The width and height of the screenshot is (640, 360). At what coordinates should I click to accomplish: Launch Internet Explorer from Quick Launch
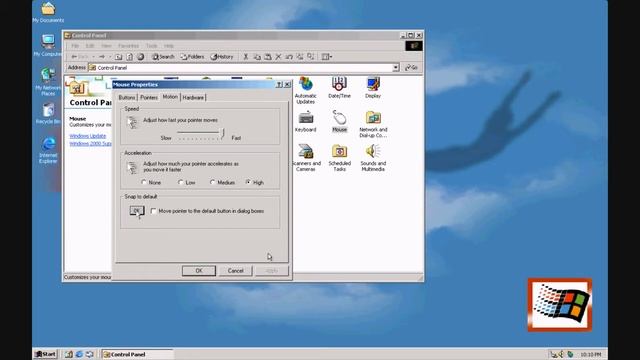click(79, 354)
